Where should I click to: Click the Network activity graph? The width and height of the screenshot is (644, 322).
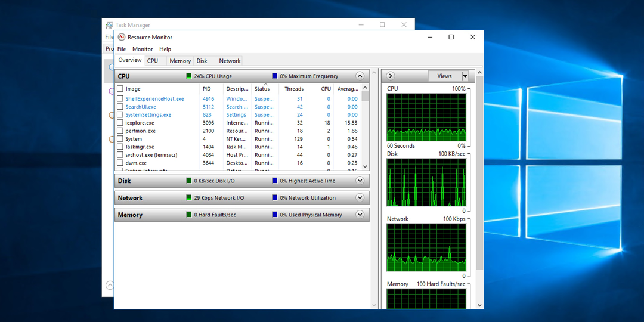426,247
